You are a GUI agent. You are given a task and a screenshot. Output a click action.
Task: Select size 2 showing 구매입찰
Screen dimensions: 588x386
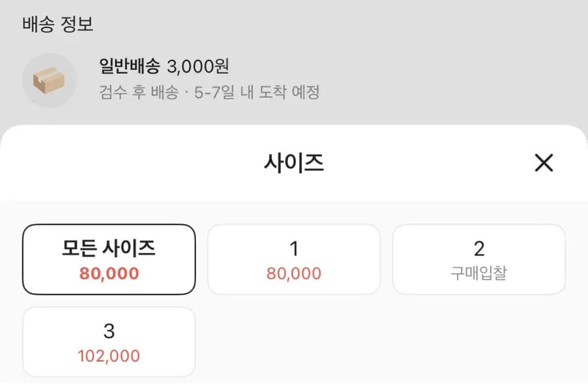[x=479, y=259]
